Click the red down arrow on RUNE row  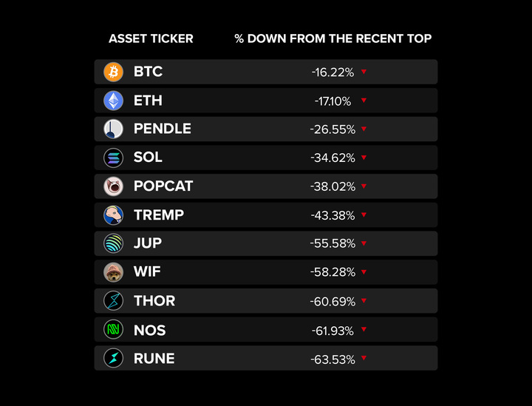[364, 359]
